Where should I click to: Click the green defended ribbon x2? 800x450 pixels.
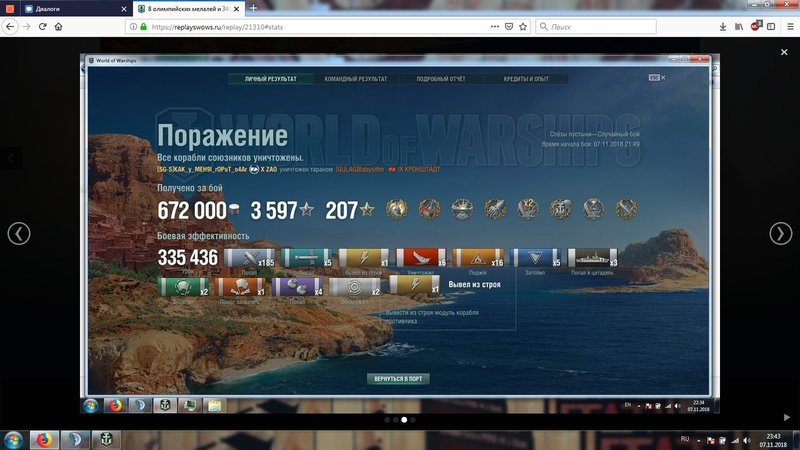[183, 287]
